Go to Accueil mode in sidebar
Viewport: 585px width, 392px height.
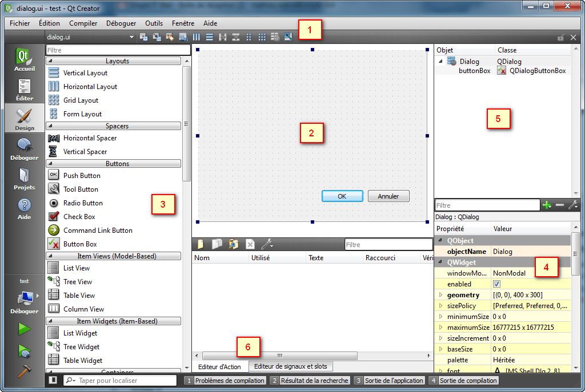tap(24, 59)
